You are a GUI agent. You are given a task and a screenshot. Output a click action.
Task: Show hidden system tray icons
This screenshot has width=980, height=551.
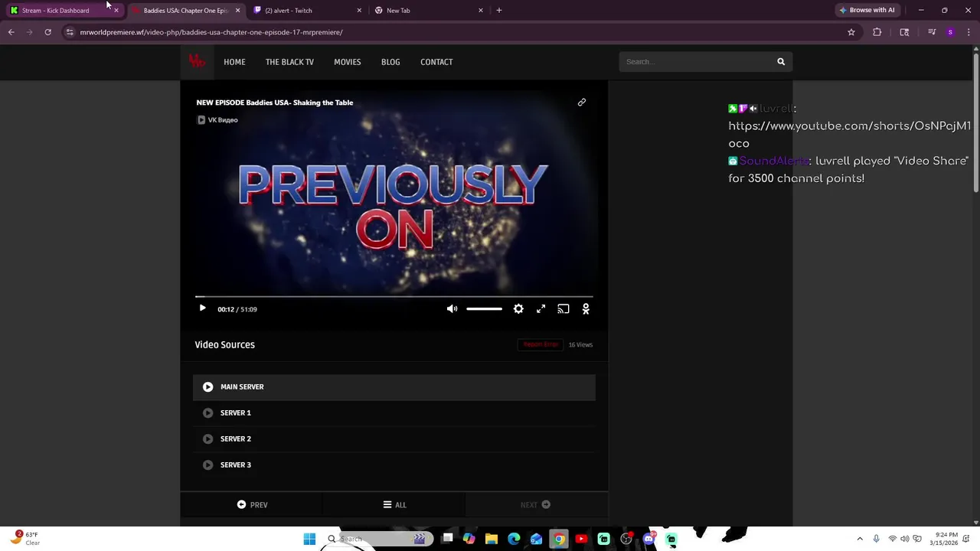tap(860, 539)
